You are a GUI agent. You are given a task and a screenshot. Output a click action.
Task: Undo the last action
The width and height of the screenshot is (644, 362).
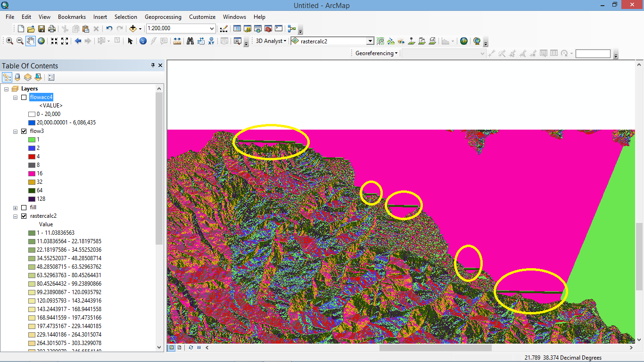pyautogui.click(x=109, y=29)
